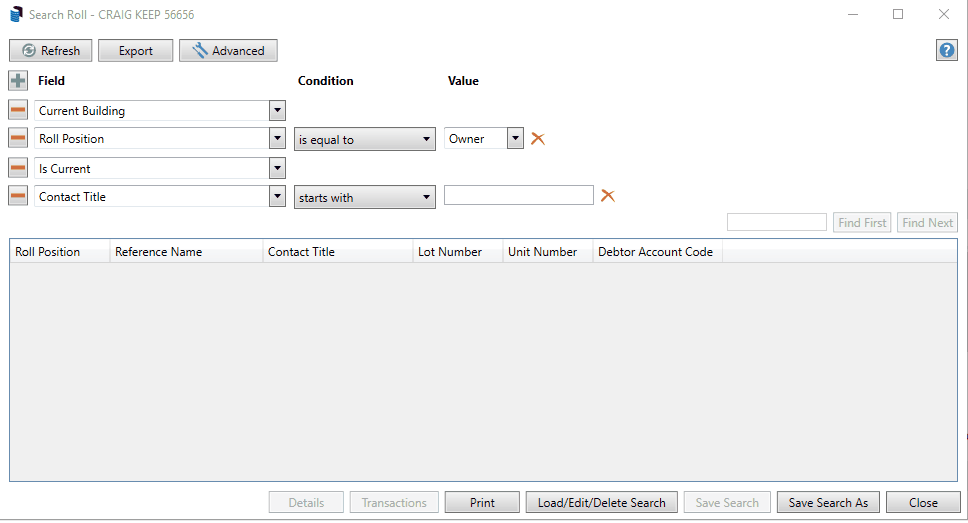Sort by the Contact Title column header
Screen dimensions: 968x523
(x=338, y=252)
